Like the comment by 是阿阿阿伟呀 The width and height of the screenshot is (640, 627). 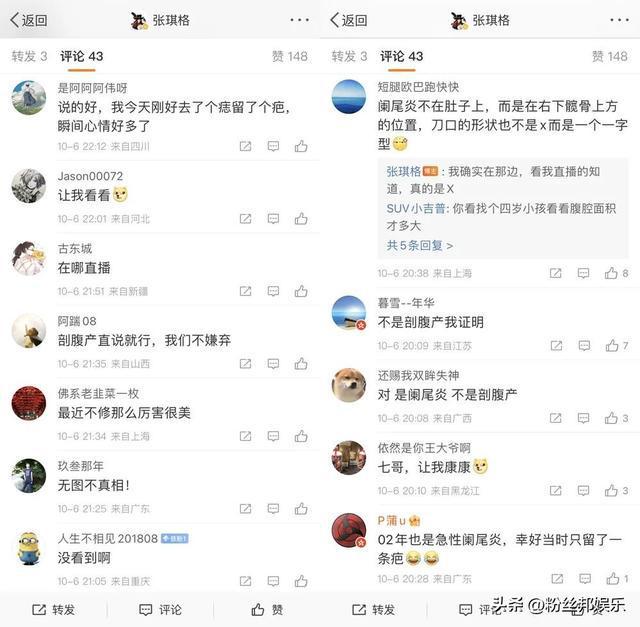[301, 146]
